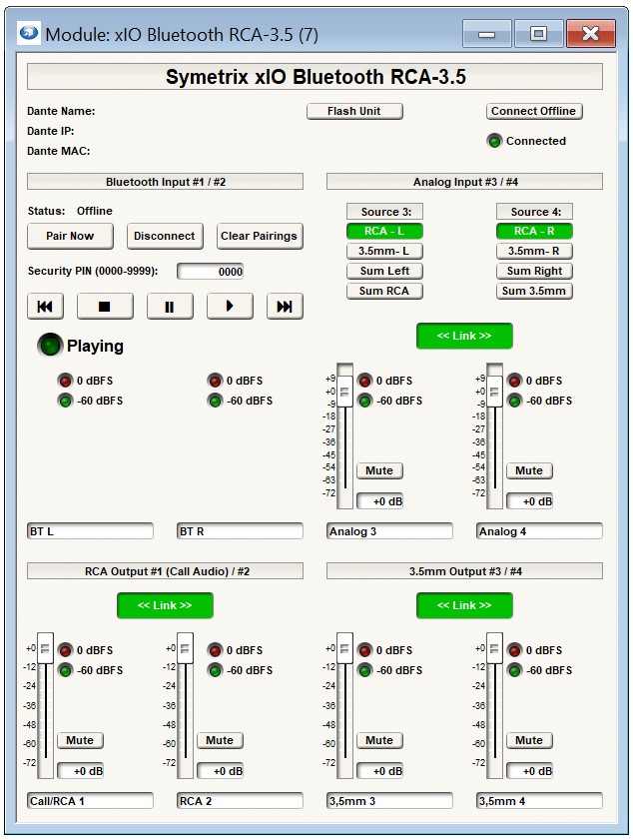This screenshot has height=840, width=633.
Task: Click the Playing indicator LED
Action: click(50, 346)
